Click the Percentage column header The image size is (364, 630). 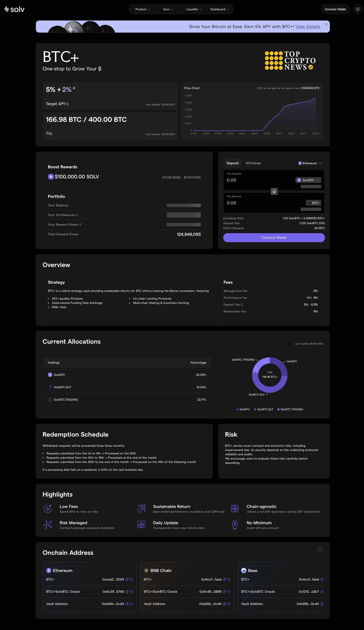click(x=198, y=363)
